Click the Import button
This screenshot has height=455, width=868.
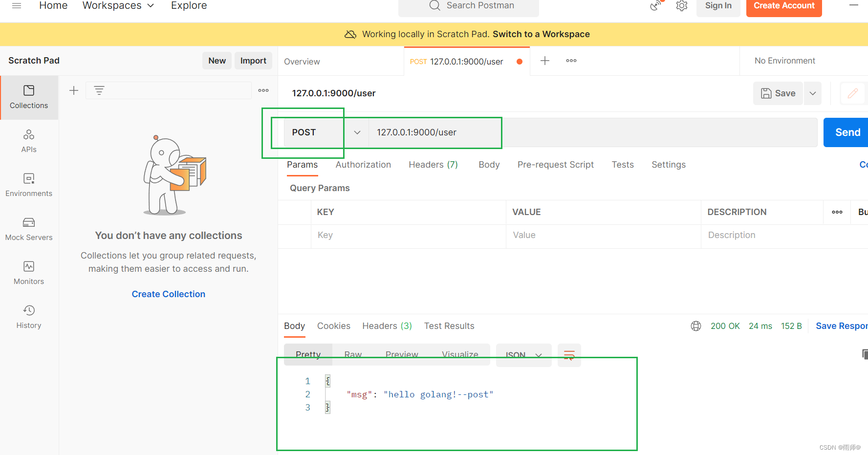point(253,61)
